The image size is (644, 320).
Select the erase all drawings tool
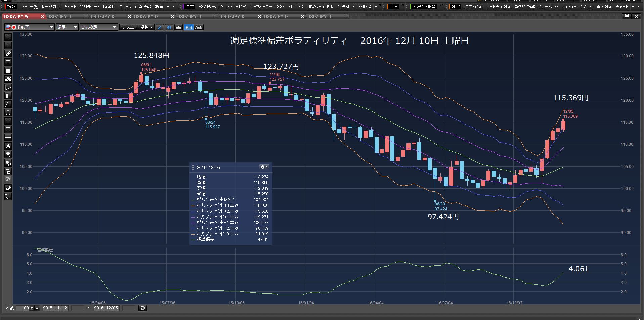[8, 196]
